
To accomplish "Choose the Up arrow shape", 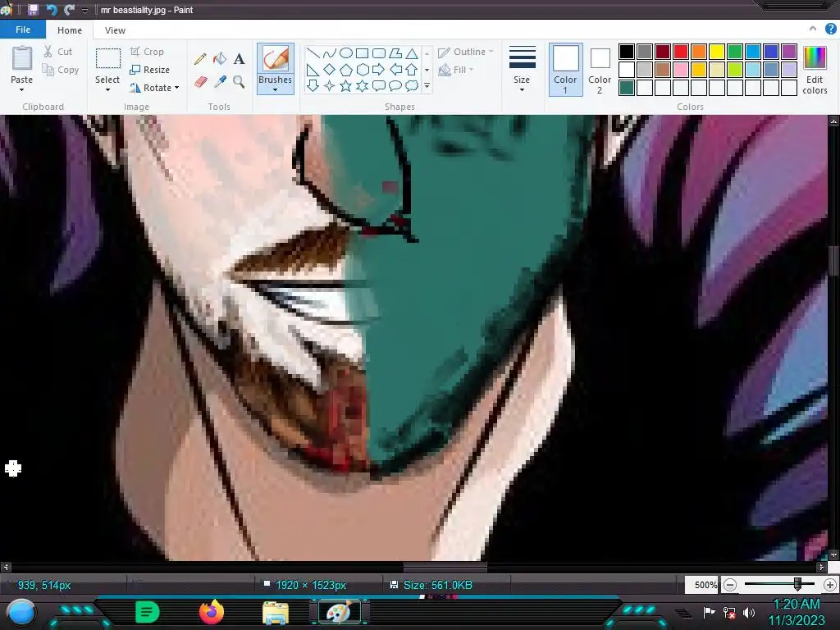I will point(412,70).
